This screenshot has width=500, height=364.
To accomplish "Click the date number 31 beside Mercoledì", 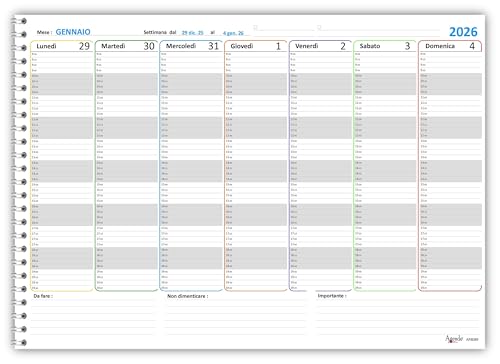I will (213, 46).
